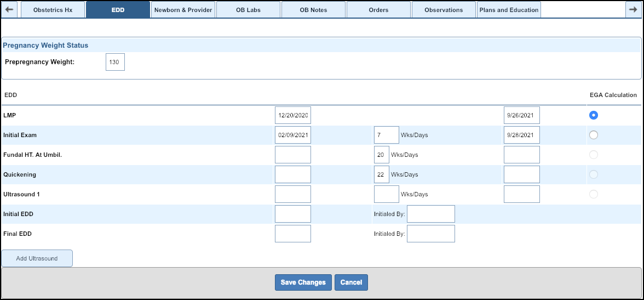Click the Final EDD Initialed By field
644x300 pixels.
click(x=431, y=234)
